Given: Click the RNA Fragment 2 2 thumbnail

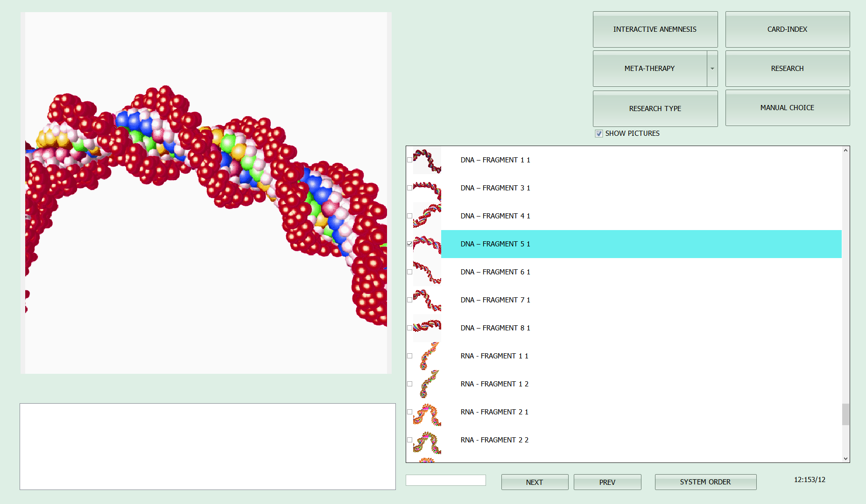Looking at the screenshot, I should 427,440.
